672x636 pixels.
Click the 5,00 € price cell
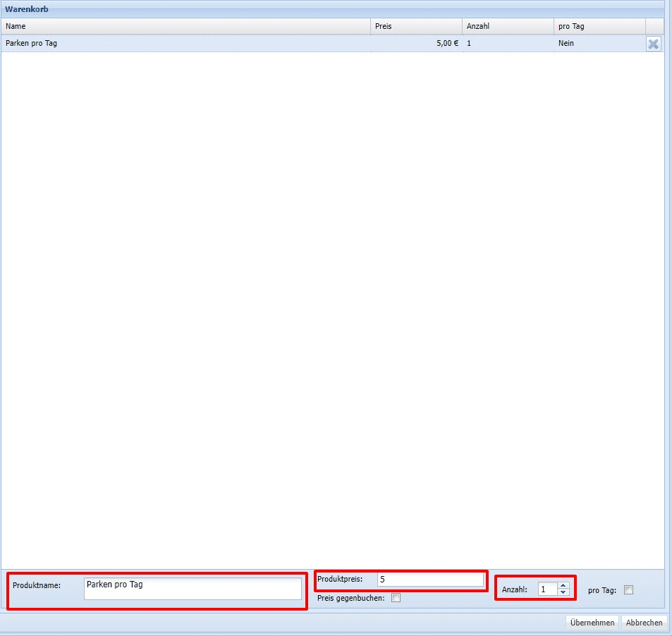446,43
